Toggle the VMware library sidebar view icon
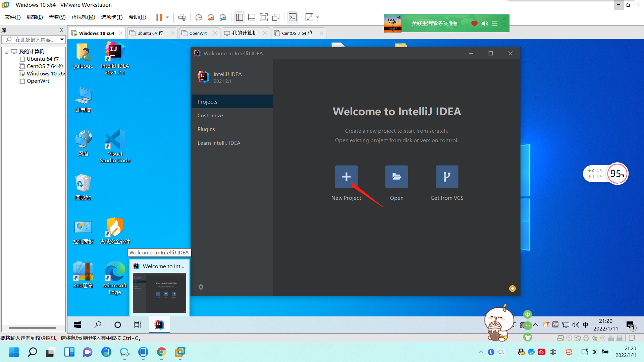 (x=239, y=17)
